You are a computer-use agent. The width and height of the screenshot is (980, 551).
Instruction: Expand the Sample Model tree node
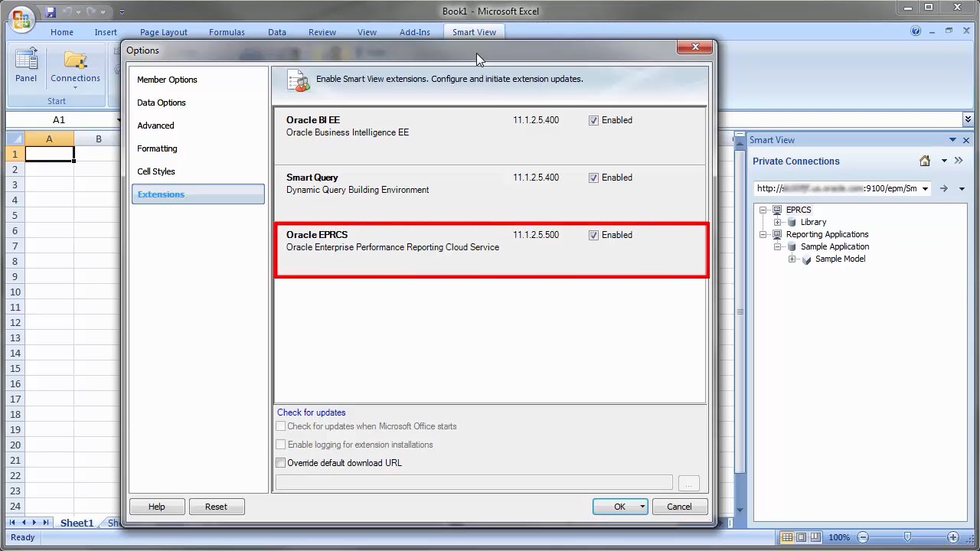(x=792, y=259)
